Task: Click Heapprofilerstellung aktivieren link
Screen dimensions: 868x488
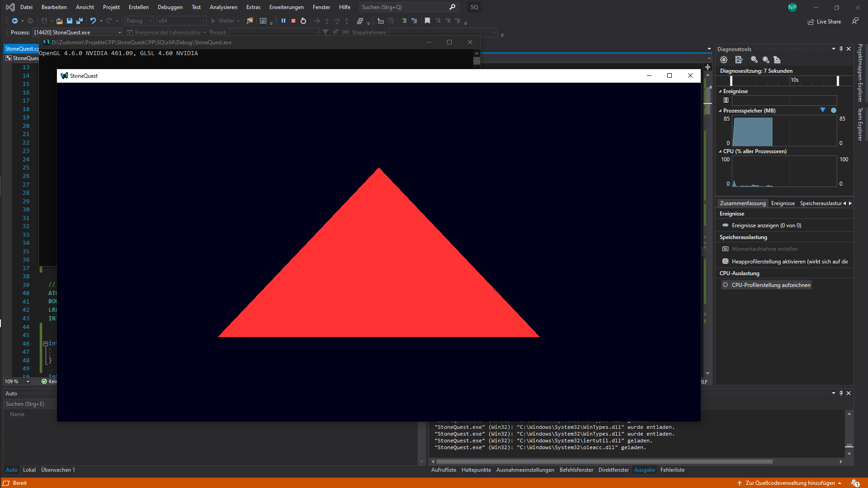Action: tap(789, 262)
